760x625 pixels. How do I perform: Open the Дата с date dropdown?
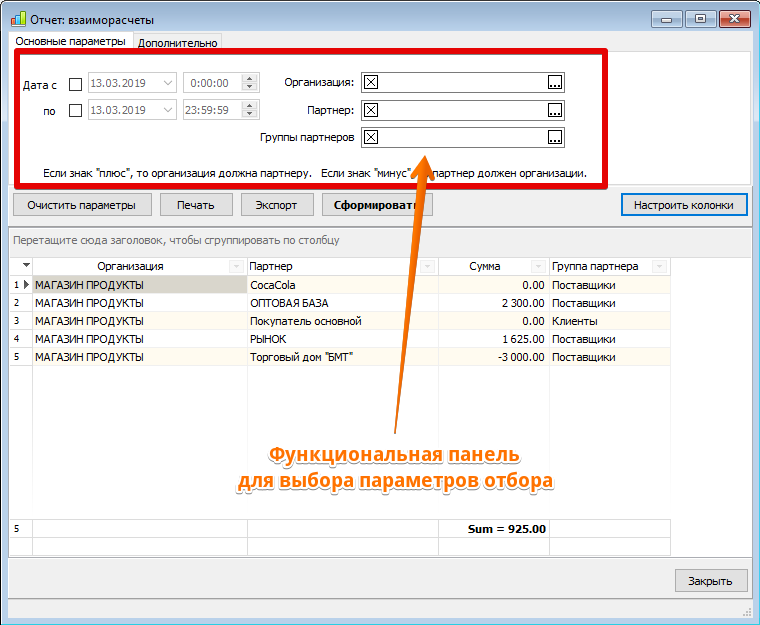168,83
